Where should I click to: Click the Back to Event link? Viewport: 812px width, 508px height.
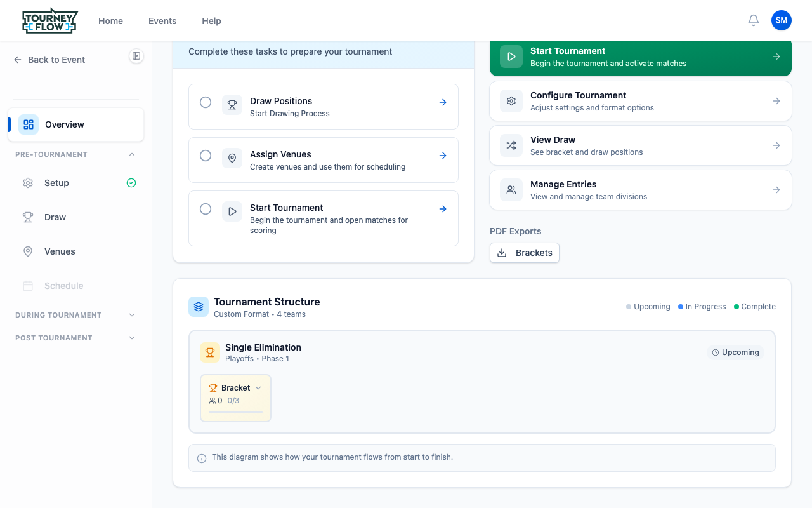click(x=49, y=60)
